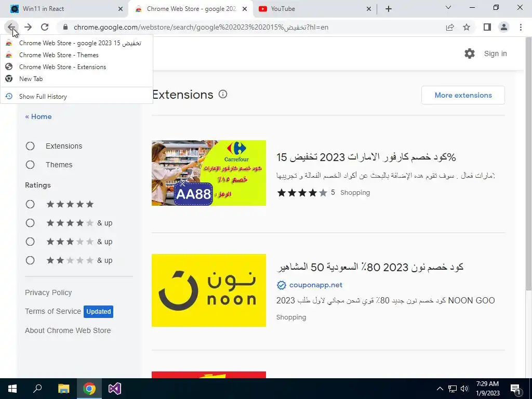Bookmark this tab with the star icon

point(467,27)
